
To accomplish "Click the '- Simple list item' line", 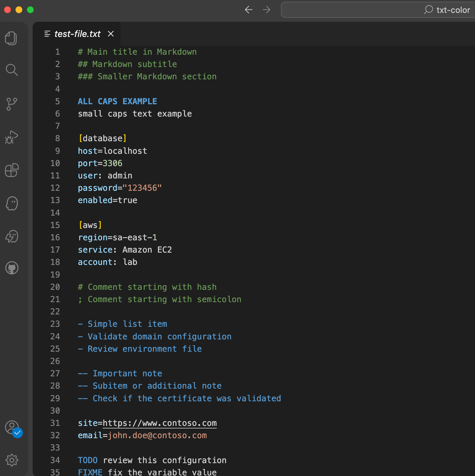I will coord(122,324).
